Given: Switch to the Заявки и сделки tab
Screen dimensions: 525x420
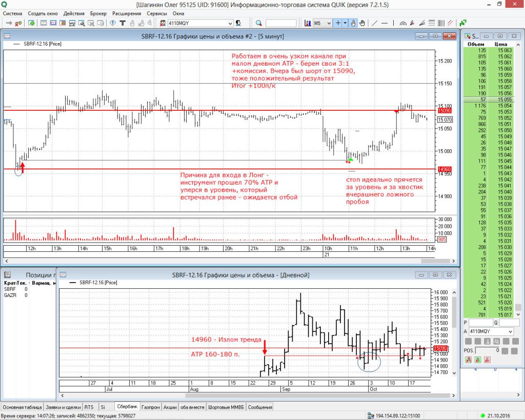Looking at the screenshot, I should pyautogui.click(x=63, y=407).
